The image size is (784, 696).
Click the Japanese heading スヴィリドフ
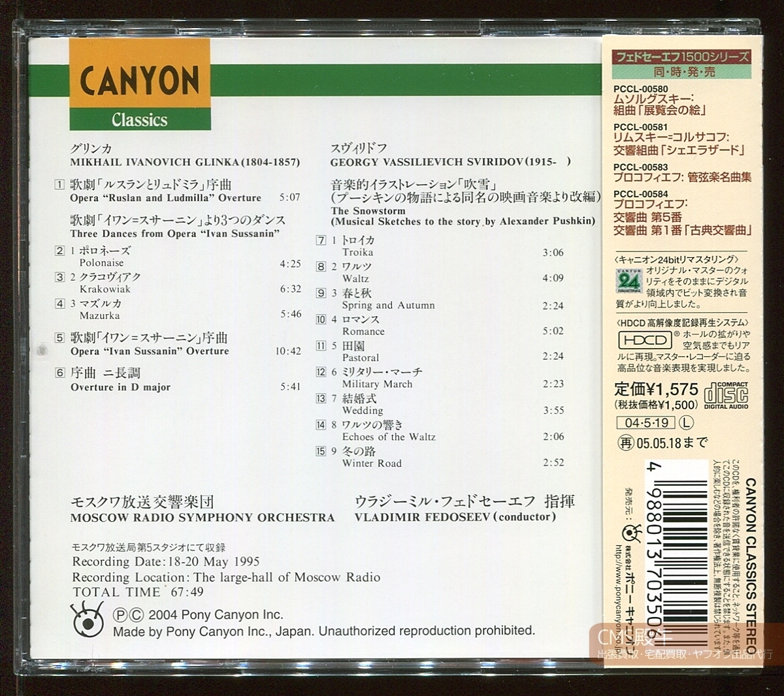(x=359, y=149)
